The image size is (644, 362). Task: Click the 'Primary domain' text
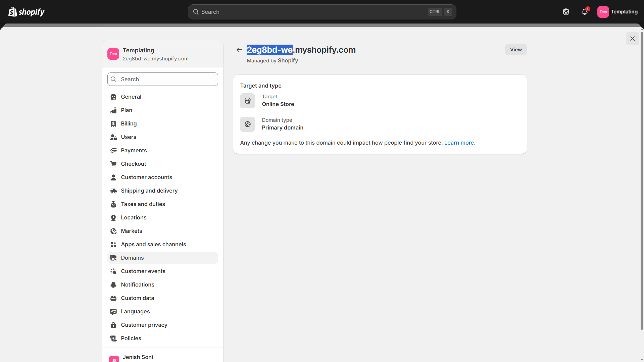point(283,128)
